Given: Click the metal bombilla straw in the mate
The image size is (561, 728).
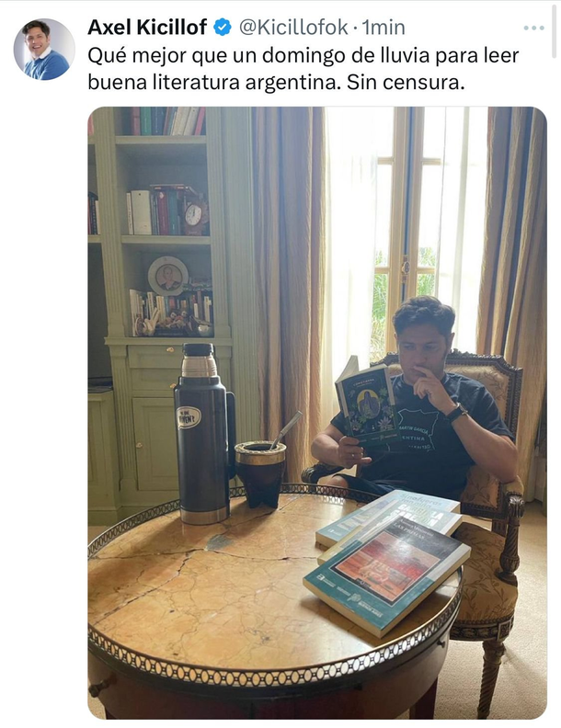Looking at the screenshot, I should coord(286,430).
